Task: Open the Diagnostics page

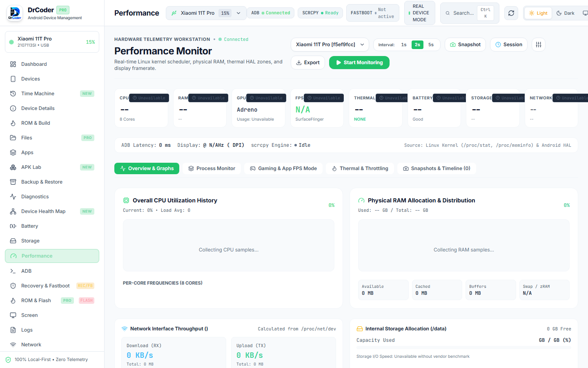Action: point(52,197)
